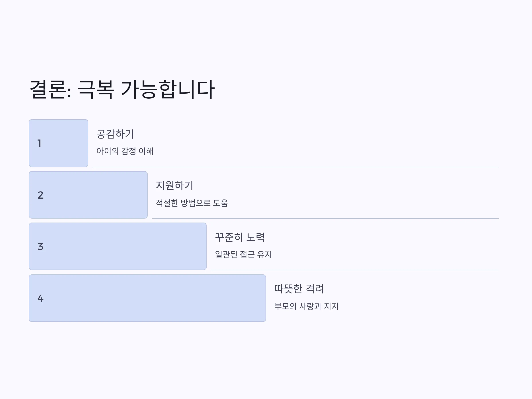Select the step 1 numbered box
This screenshot has width=532, height=399.
click(x=59, y=143)
